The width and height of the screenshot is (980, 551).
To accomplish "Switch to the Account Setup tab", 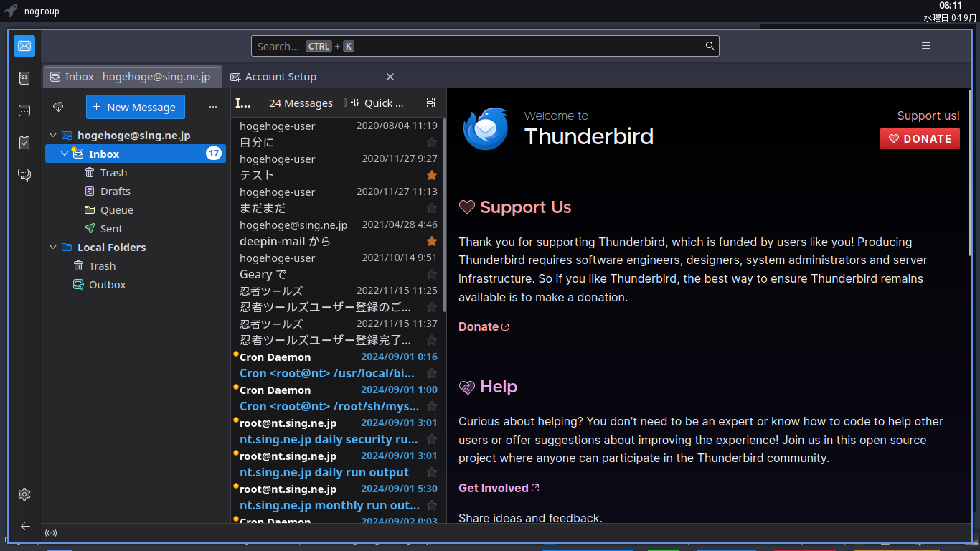I will (312, 77).
